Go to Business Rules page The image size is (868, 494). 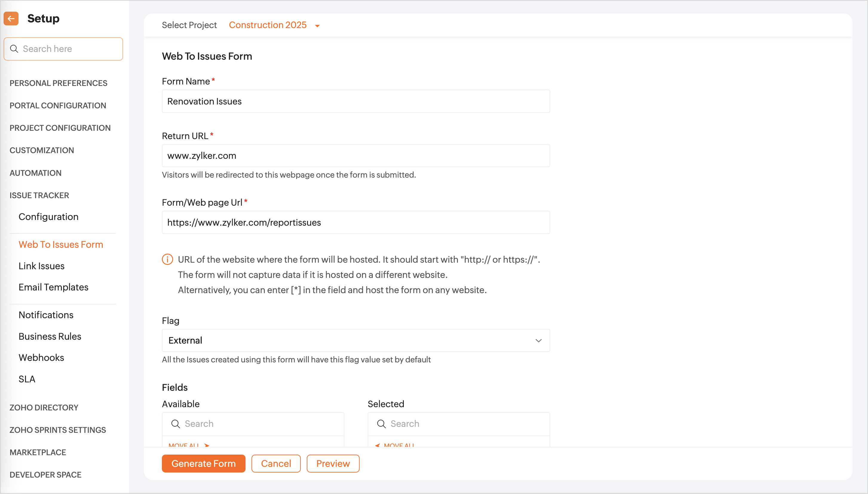tap(50, 336)
